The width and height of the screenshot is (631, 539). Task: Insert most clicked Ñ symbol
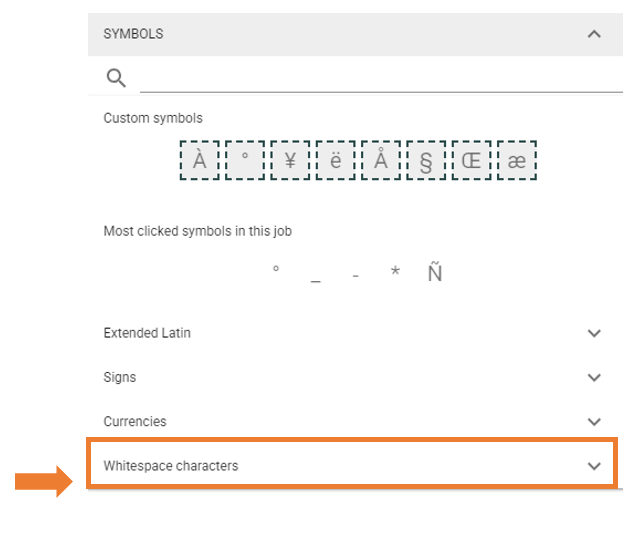[x=435, y=272]
